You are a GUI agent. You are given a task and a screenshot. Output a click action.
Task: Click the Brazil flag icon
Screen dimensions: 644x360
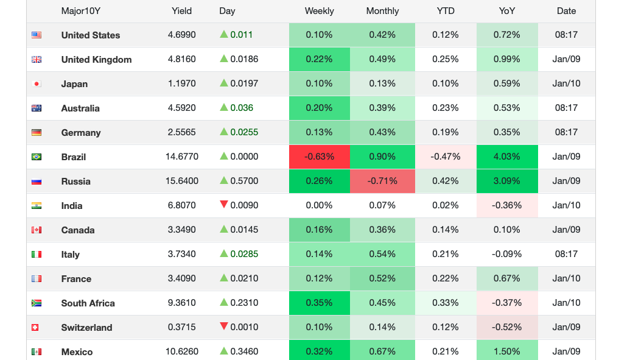37,157
